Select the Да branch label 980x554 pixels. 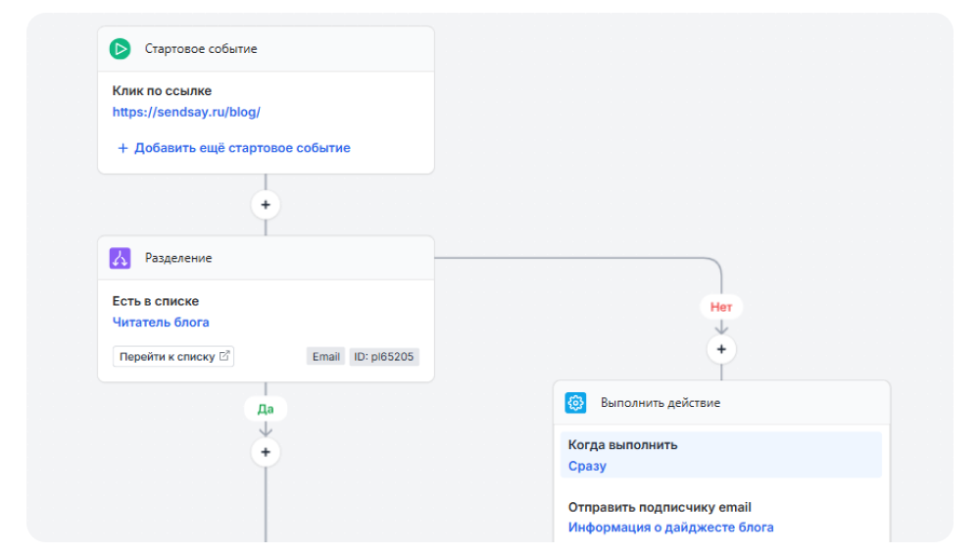pos(266,409)
